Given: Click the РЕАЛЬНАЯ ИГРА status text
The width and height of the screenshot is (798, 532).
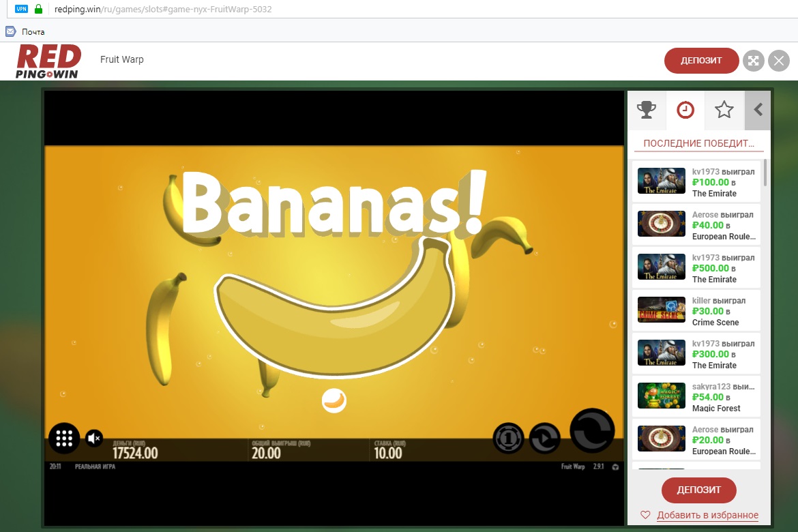Looking at the screenshot, I should tap(95, 467).
